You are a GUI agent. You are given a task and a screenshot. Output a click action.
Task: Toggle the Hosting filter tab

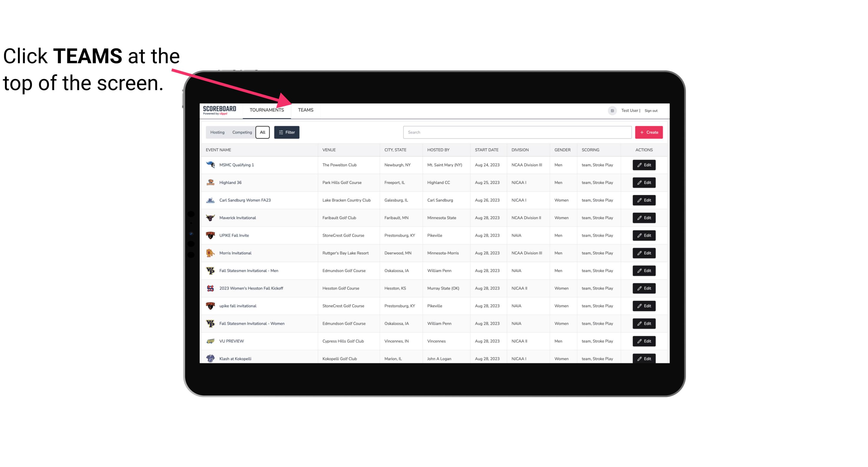(x=217, y=132)
